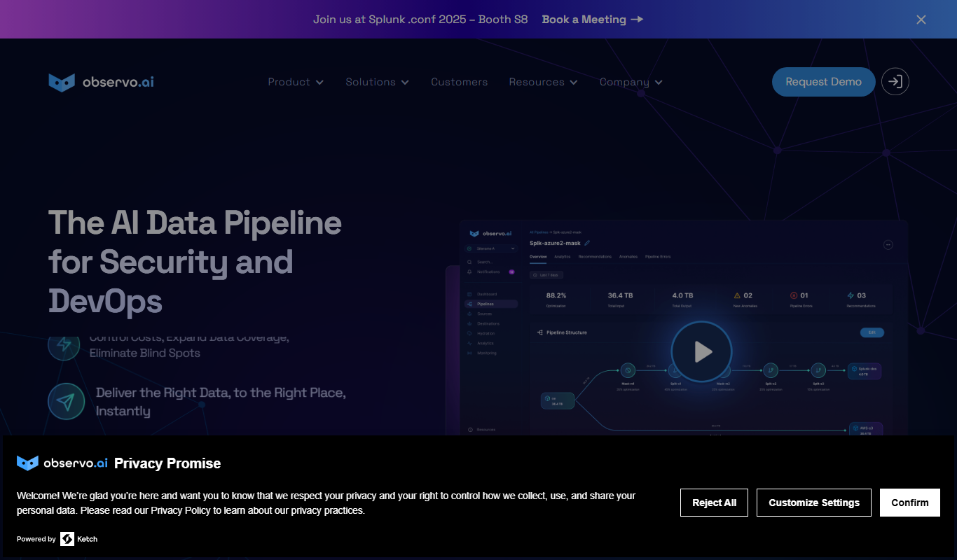
Task: Reject all cookies in Privacy Promise banner
Action: 714,503
